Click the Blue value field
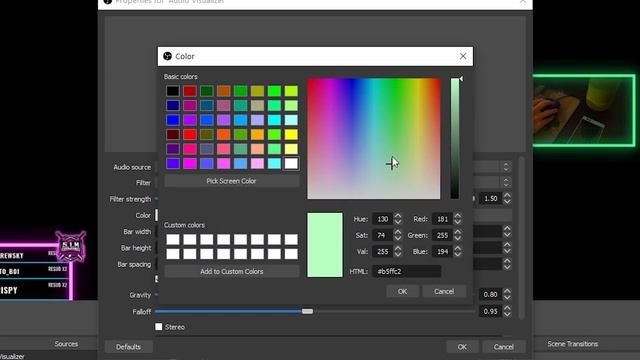The height and width of the screenshot is (360, 640). point(442,252)
